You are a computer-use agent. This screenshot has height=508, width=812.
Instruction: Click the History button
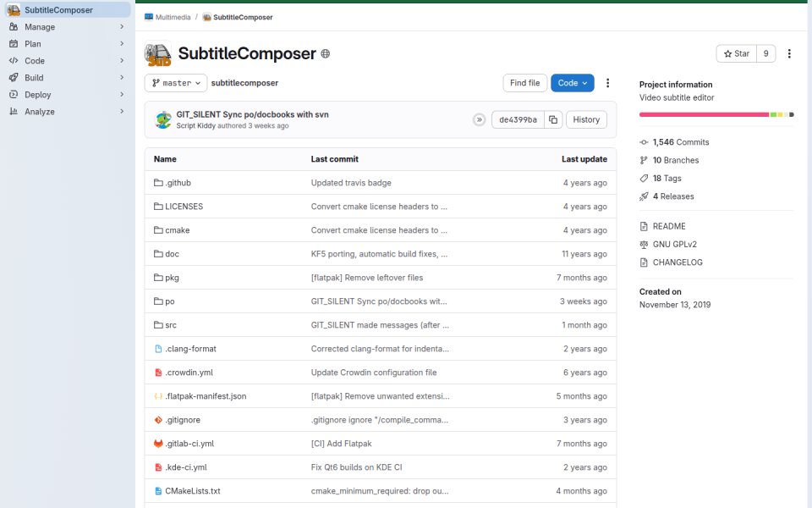point(586,119)
